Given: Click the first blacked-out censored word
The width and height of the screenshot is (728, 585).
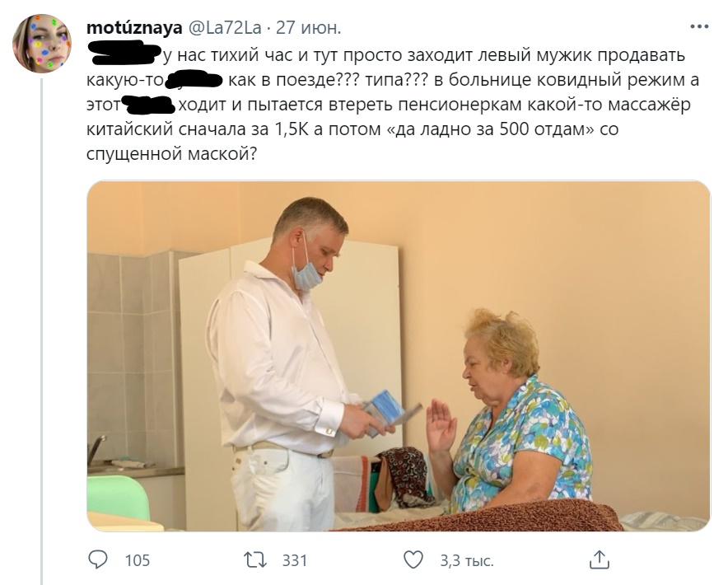Looking at the screenshot, I should (124, 53).
